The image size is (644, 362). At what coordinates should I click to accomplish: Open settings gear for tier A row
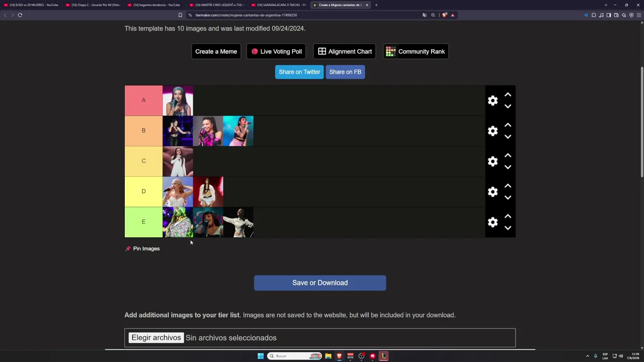[493, 101]
